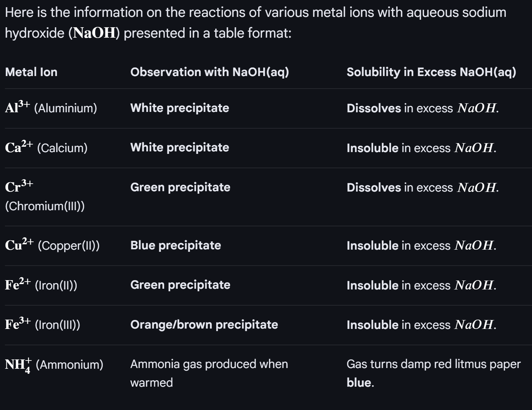532x410 pixels.
Task: Click the Chromium row's "Dissolves in excess NaOH" text
Action: [423, 187]
